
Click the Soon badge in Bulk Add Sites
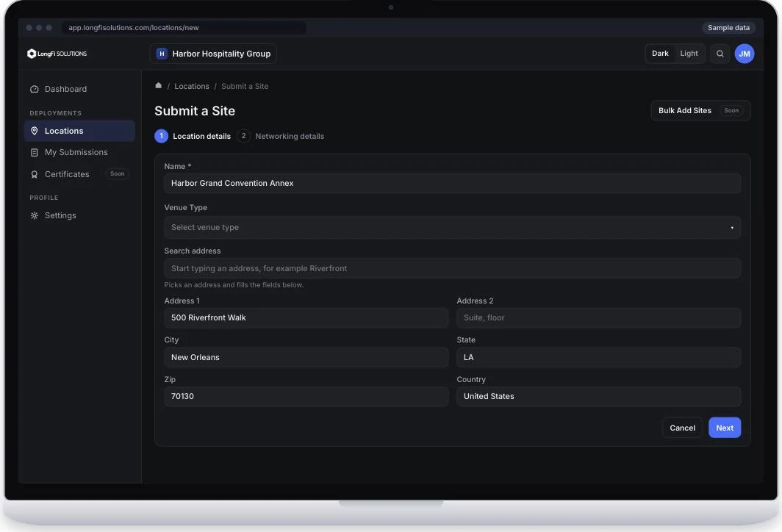point(731,111)
